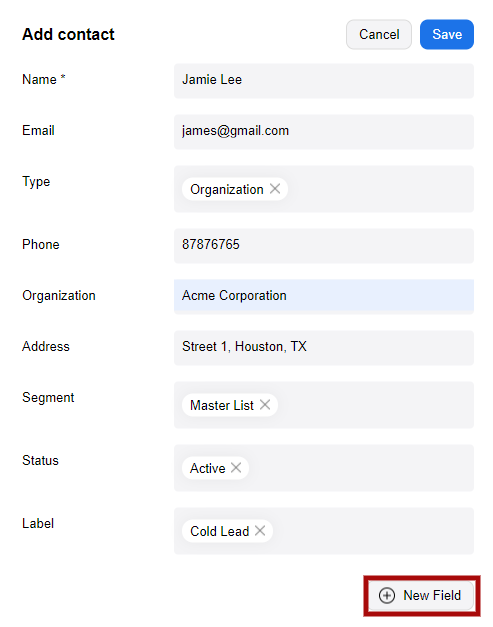Remove the Active status tag
The image size is (493, 627).
(x=236, y=467)
